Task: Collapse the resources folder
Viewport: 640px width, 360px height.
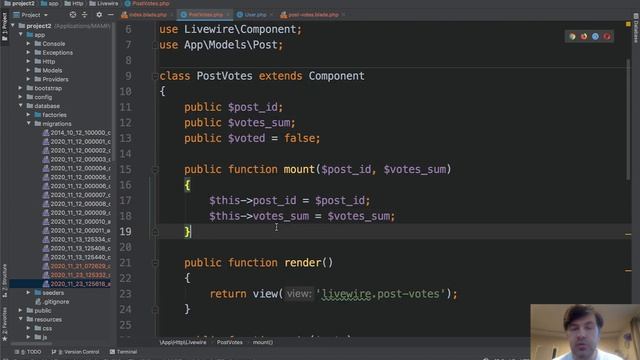Action: (21, 320)
